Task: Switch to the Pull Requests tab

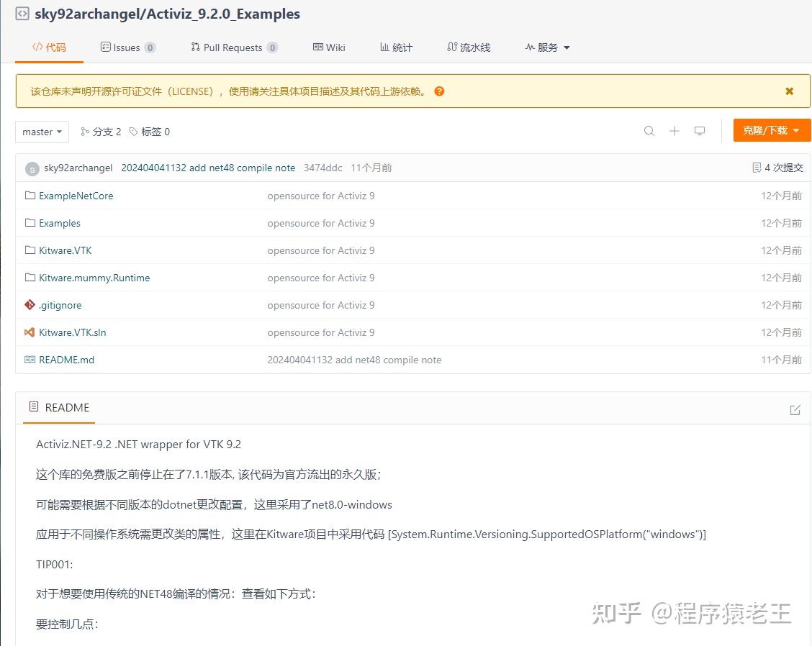Action: pyautogui.click(x=235, y=47)
